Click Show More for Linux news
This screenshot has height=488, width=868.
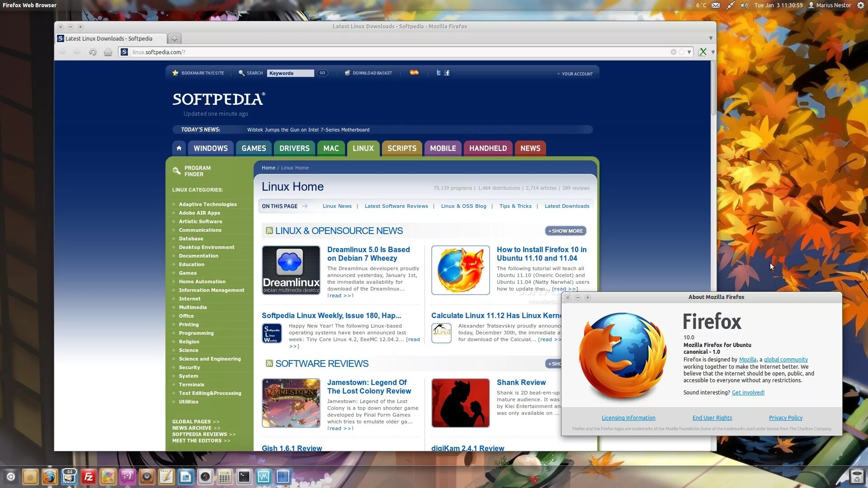coord(566,231)
